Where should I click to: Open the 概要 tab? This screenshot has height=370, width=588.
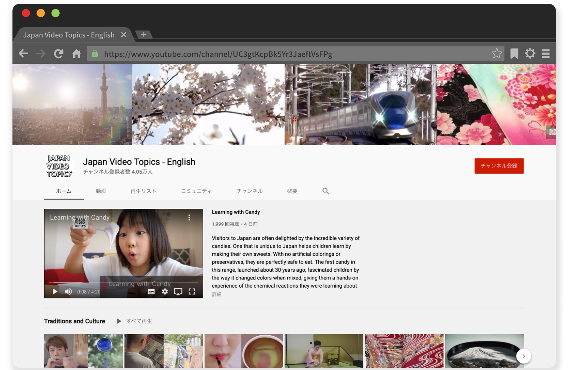(x=292, y=191)
